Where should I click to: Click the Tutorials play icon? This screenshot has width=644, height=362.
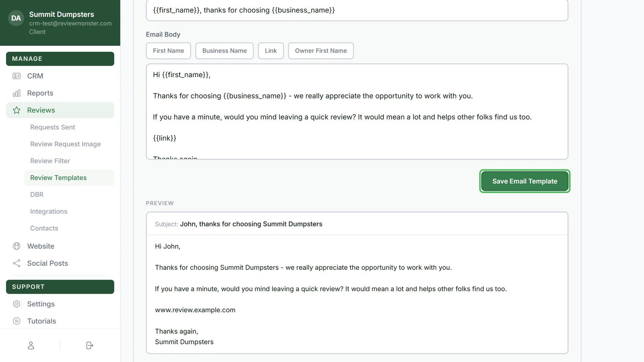tap(17, 321)
